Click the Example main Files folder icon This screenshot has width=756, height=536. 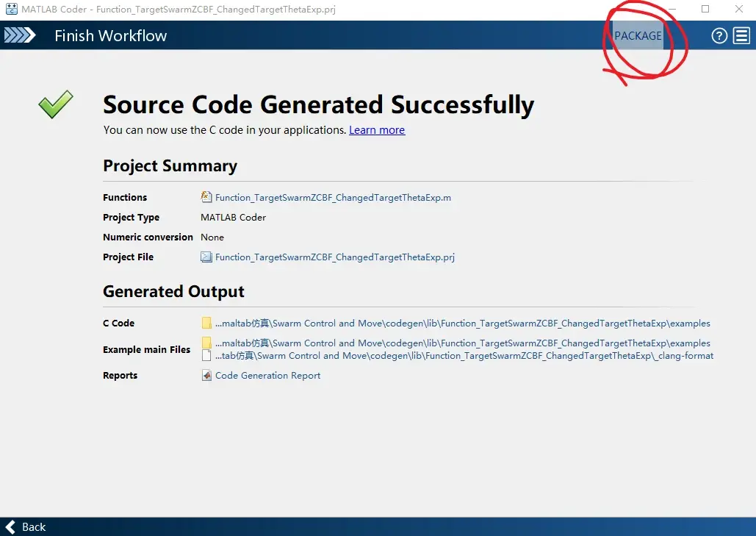(206, 343)
